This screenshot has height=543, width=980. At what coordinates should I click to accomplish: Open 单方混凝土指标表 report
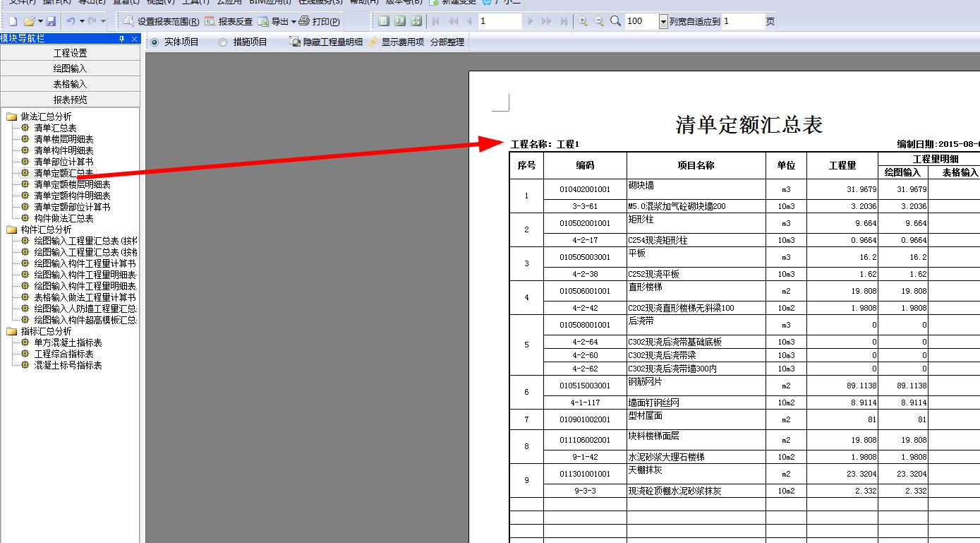pyautogui.click(x=68, y=342)
